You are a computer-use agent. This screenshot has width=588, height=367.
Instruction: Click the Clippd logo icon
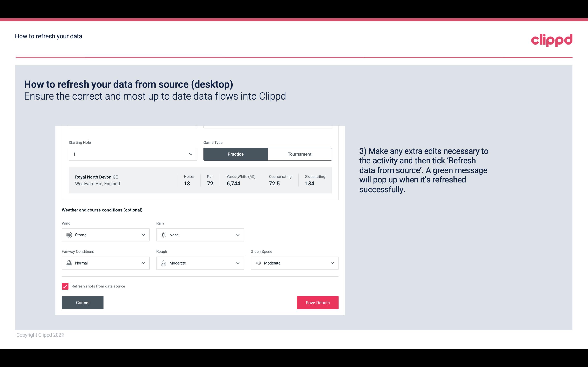(552, 39)
